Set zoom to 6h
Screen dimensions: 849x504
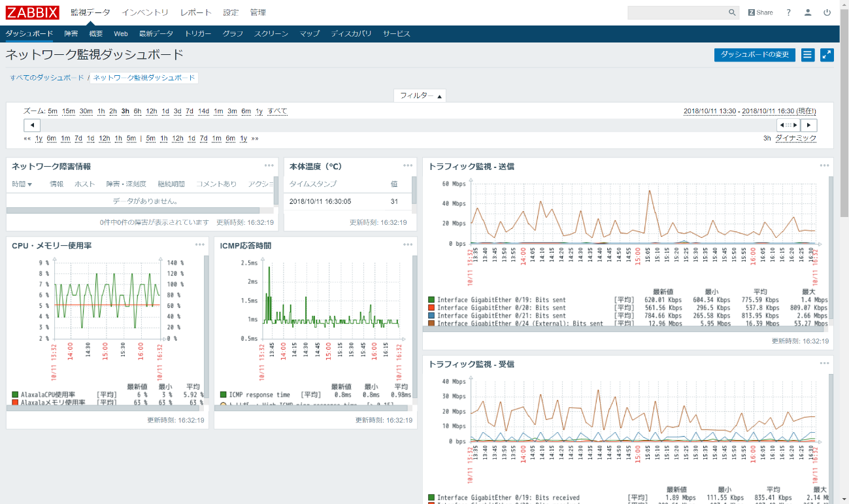pyautogui.click(x=137, y=111)
